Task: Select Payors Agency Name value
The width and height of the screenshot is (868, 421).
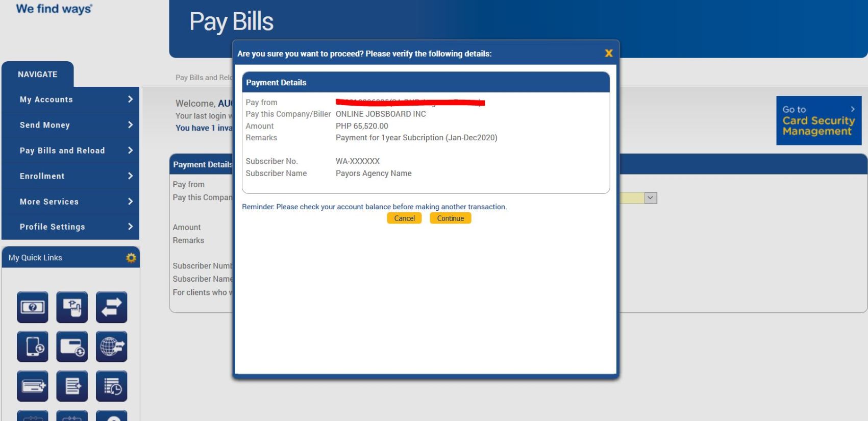Action: pyautogui.click(x=374, y=174)
